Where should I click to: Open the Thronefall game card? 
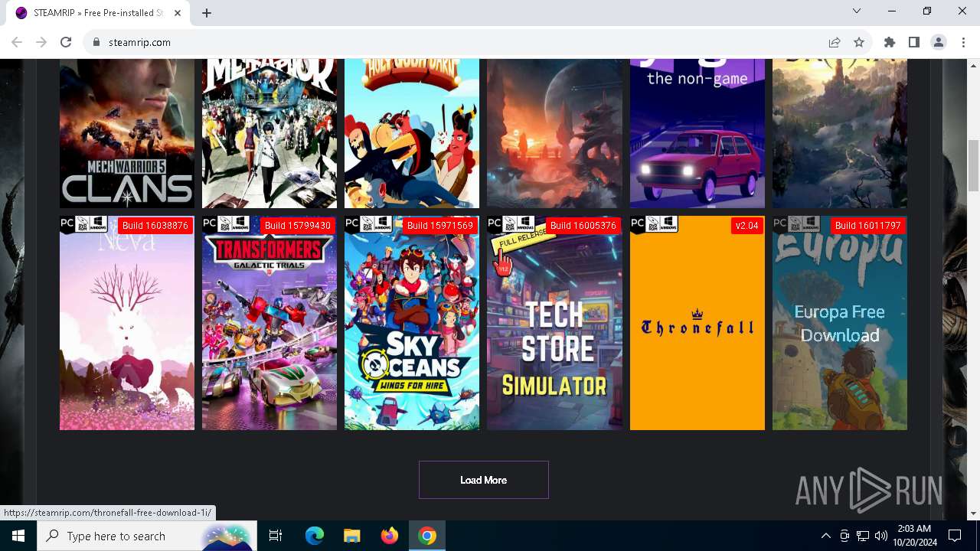coord(697,323)
